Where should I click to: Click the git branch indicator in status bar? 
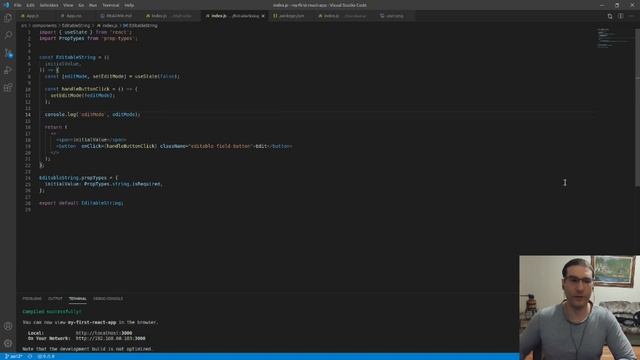pos(13,356)
